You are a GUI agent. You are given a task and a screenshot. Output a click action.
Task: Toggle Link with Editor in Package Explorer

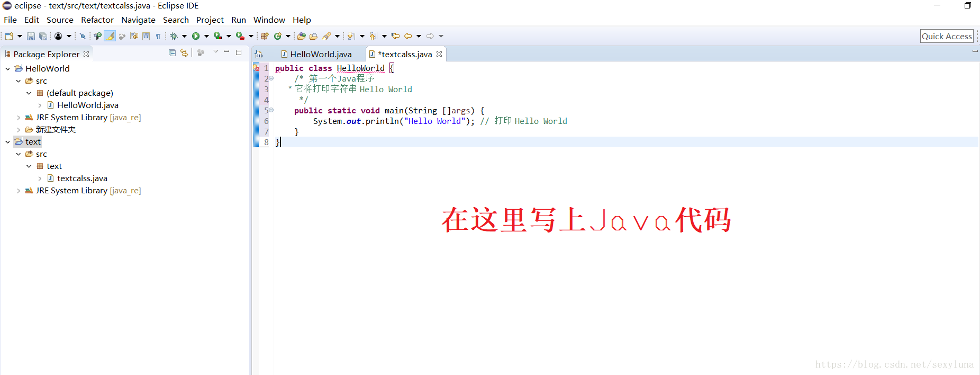pos(184,52)
